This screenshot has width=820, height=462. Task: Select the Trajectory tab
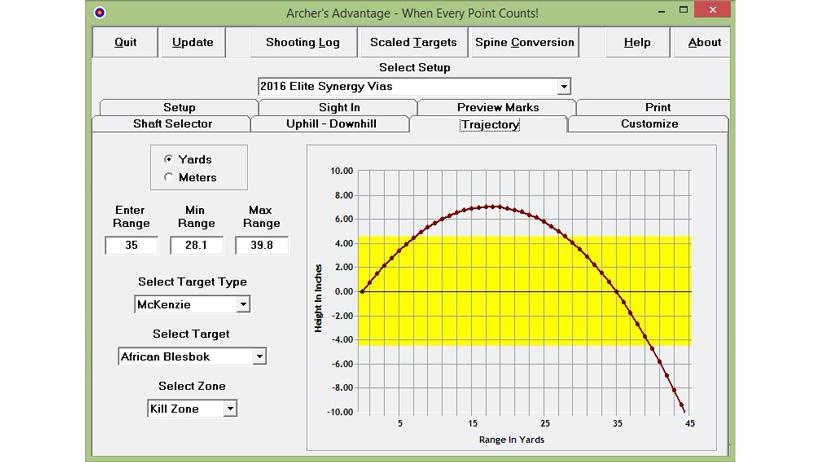(x=489, y=125)
